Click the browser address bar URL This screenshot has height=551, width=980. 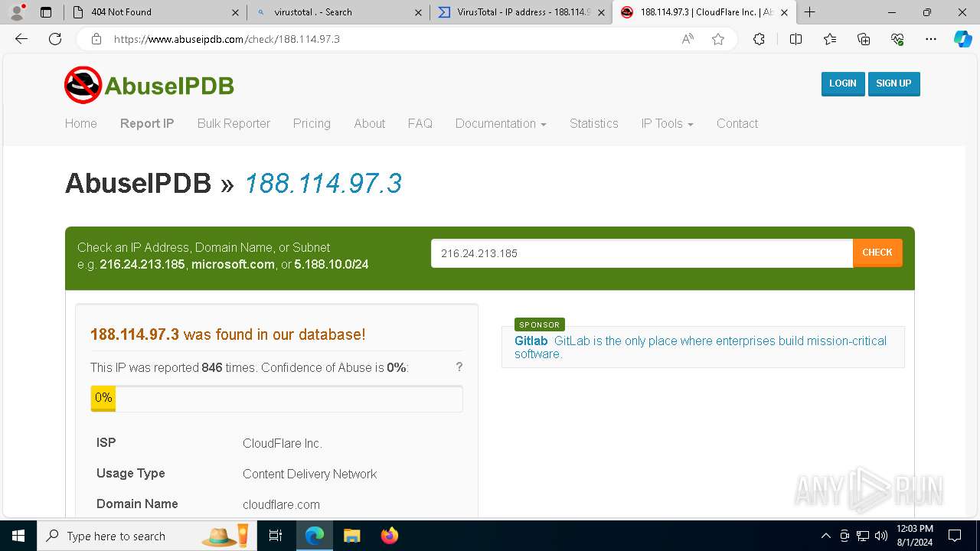[x=227, y=39]
